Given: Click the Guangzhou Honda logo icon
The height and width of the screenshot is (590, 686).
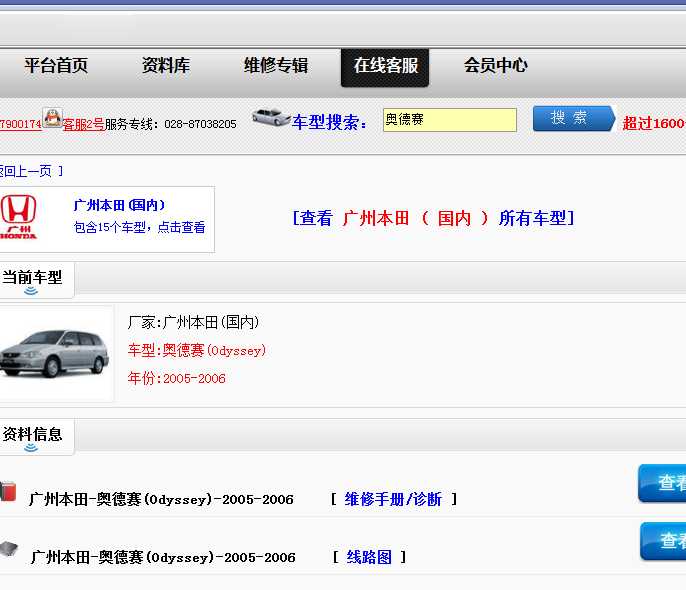Looking at the screenshot, I should point(18,217).
